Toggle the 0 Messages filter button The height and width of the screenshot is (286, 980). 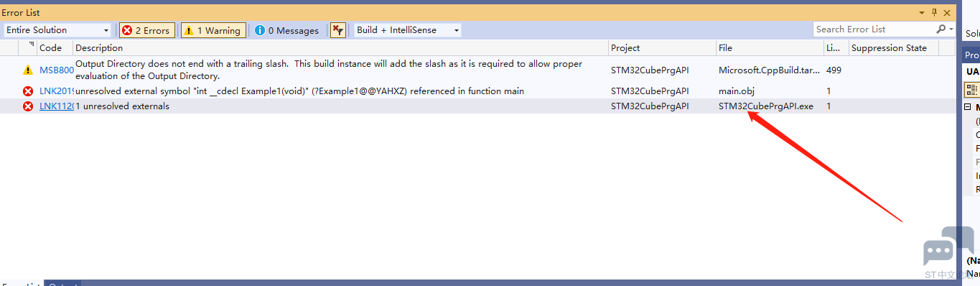point(287,30)
